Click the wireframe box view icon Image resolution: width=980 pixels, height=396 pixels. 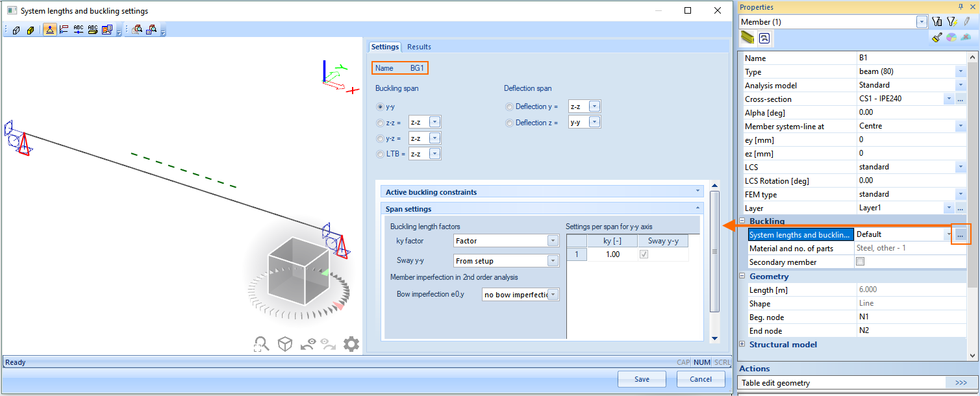click(x=16, y=30)
